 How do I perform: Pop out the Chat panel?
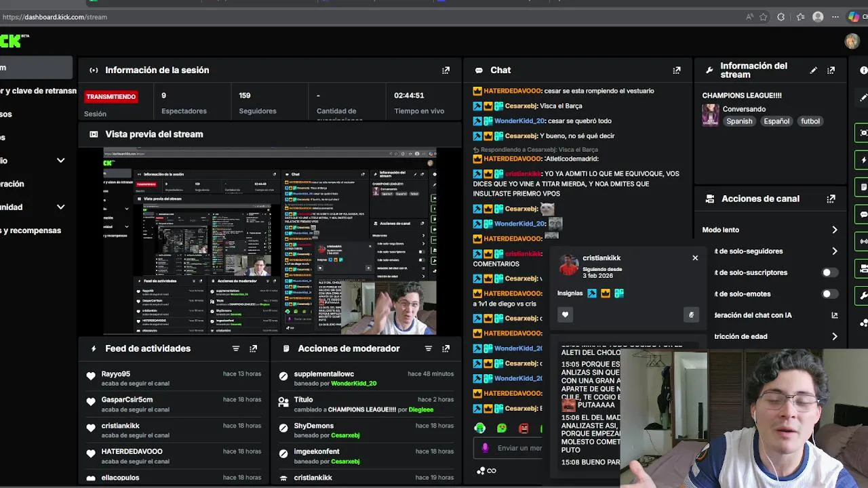pyautogui.click(x=676, y=70)
